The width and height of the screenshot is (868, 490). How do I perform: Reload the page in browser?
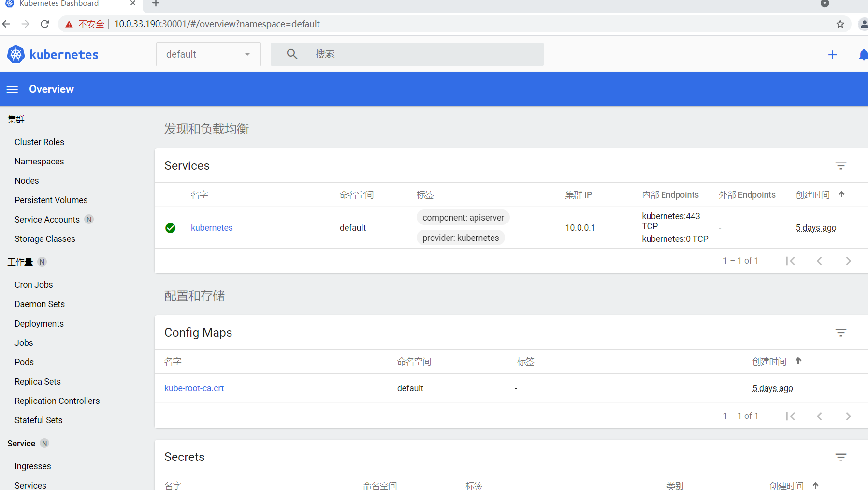(x=45, y=24)
